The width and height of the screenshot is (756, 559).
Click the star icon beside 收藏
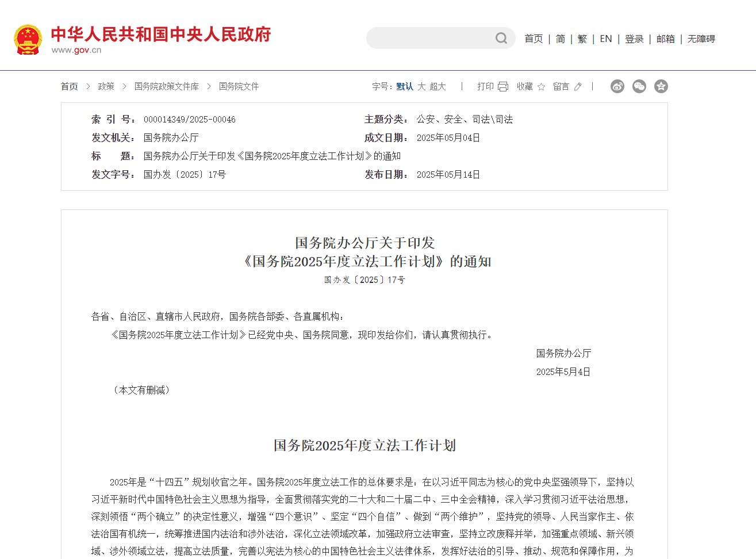tap(540, 86)
